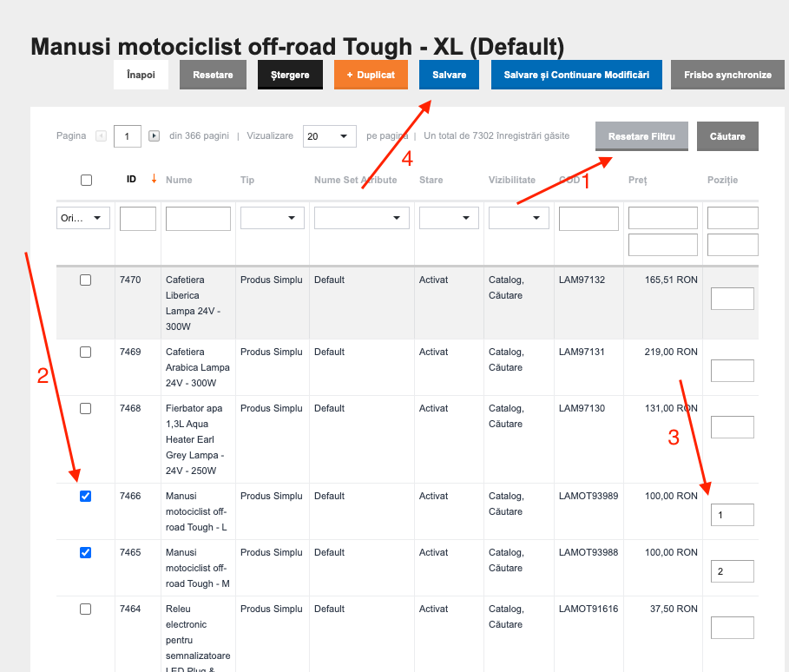Viewport: 789px width, 672px height.
Task: Reset filters with Resetare Filtru
Action: tap(641, 136)
